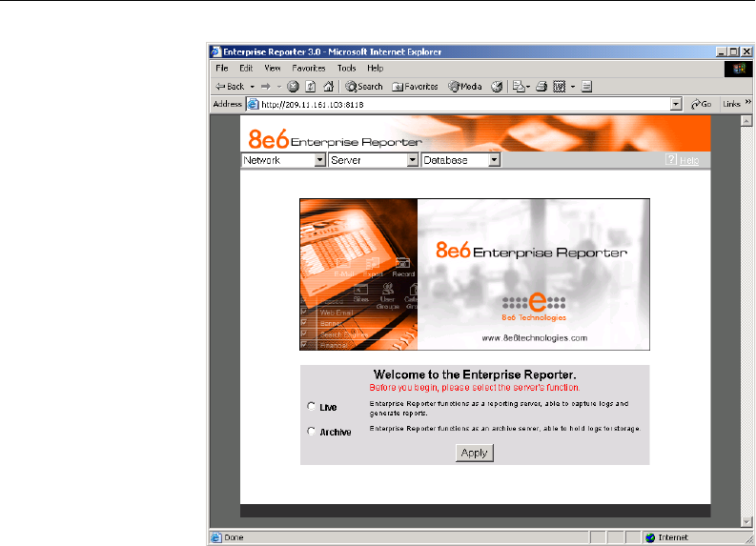This screenshot has height=546, width=756.
Task: Click the Print icon
Action: click(x=541, y=87)
